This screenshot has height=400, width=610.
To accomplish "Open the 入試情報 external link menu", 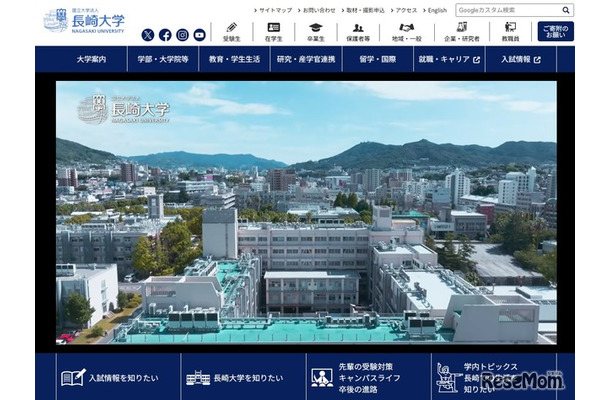I will tap(521, 60).
